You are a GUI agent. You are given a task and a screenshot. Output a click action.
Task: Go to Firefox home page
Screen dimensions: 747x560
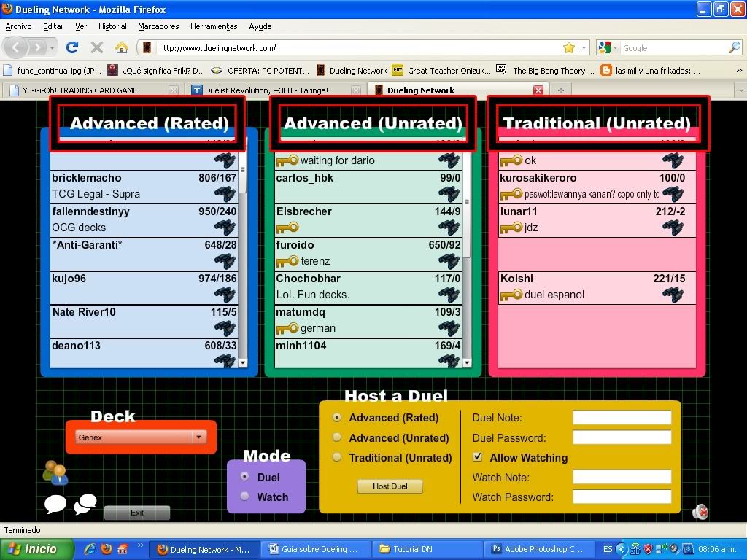[122, 47]
